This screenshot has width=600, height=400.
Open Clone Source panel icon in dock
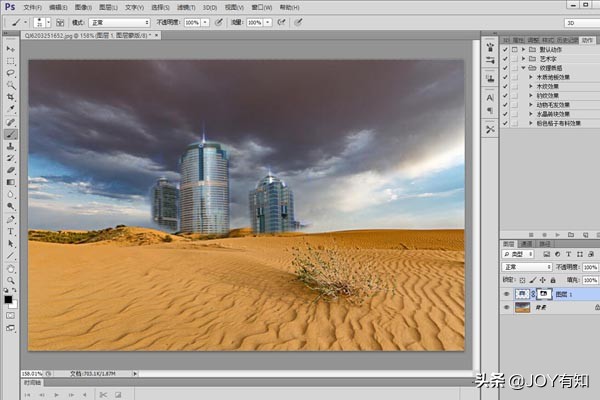490,79
